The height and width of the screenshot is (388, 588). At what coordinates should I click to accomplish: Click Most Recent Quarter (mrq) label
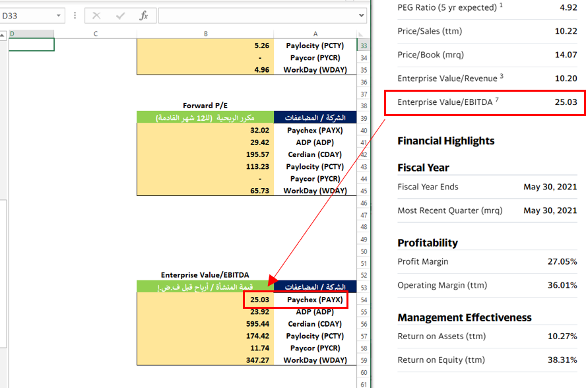point(450,210)
